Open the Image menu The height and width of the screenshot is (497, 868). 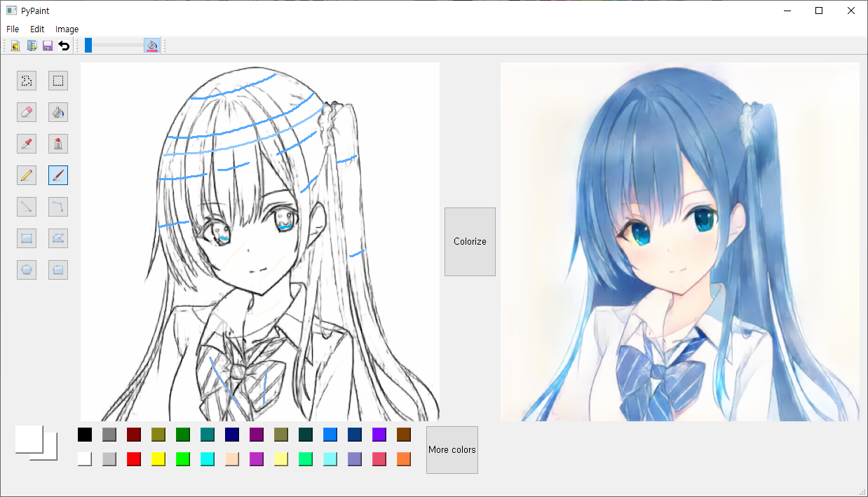67,29
